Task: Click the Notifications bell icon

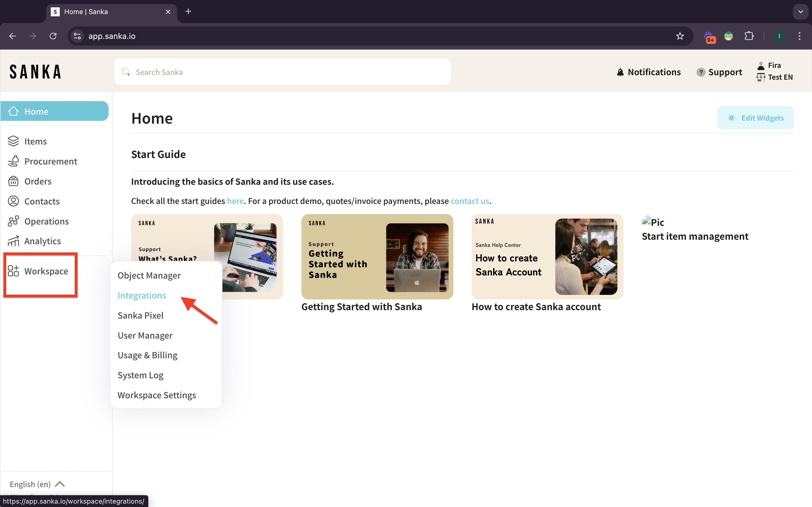Action: (x=620, y=72)
